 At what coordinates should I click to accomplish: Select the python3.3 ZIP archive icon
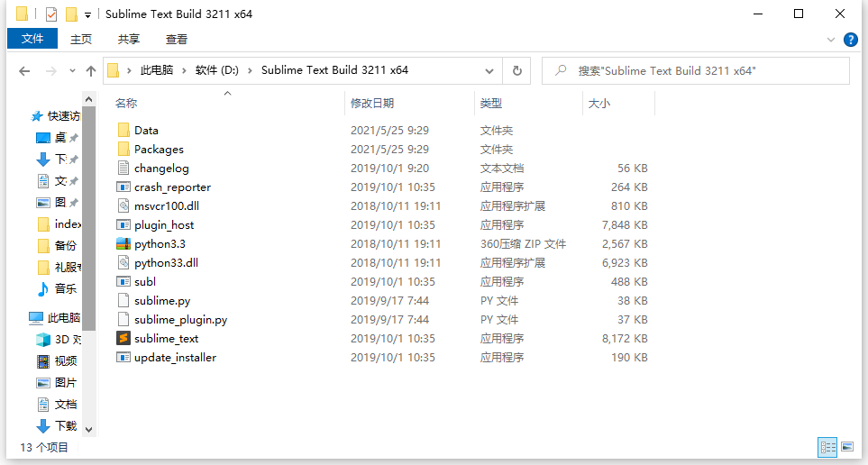pos(123,244)
